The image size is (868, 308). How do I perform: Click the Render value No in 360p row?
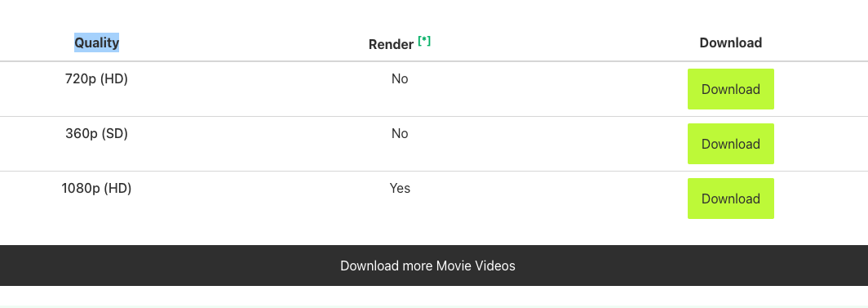pos(400,134)
